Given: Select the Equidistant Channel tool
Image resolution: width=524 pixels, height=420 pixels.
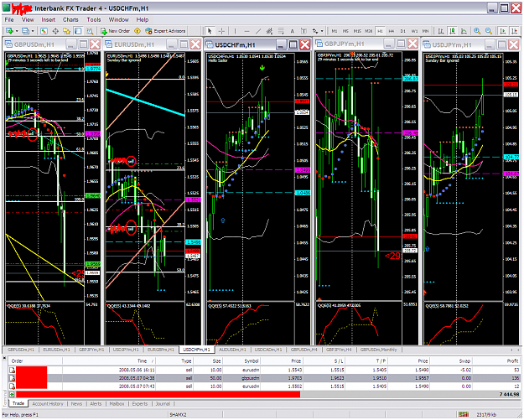Looking at the screenshot, I should (x=269, y=31).
